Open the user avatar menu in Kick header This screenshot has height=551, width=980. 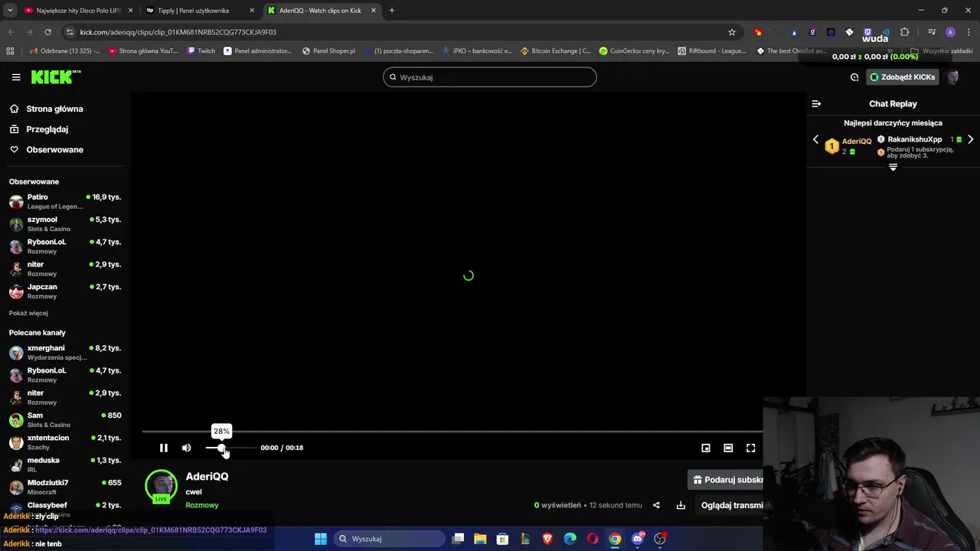pyautogui.click(x=952, y=77)
